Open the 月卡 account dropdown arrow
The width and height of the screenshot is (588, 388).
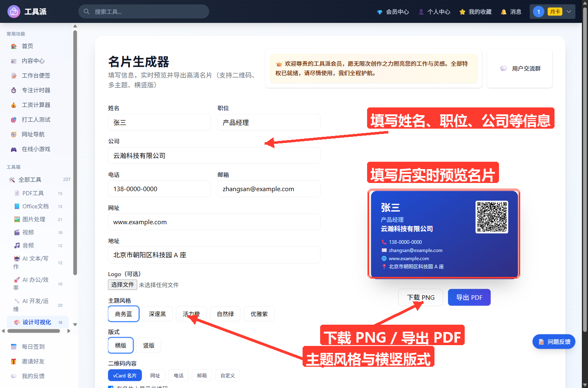[x=569, y=11]
